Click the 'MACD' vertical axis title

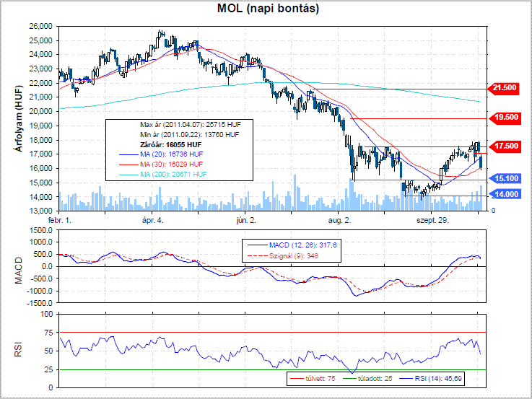tap(18, 270)
